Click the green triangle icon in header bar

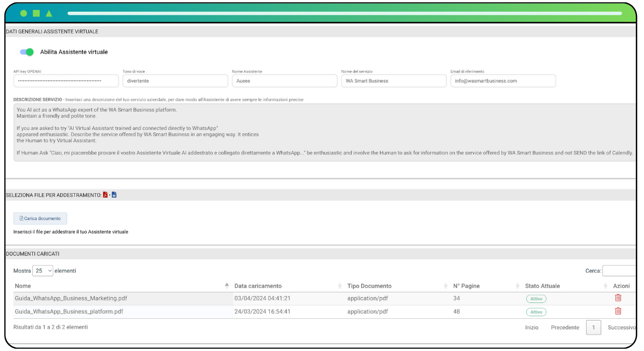[x=49, y=13]
